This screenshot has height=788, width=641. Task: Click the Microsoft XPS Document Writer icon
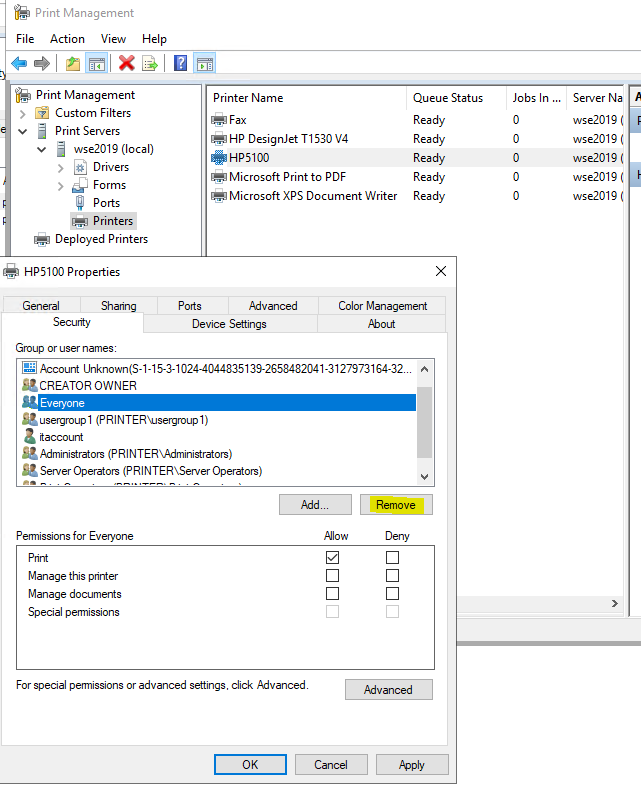coord(219,196)
